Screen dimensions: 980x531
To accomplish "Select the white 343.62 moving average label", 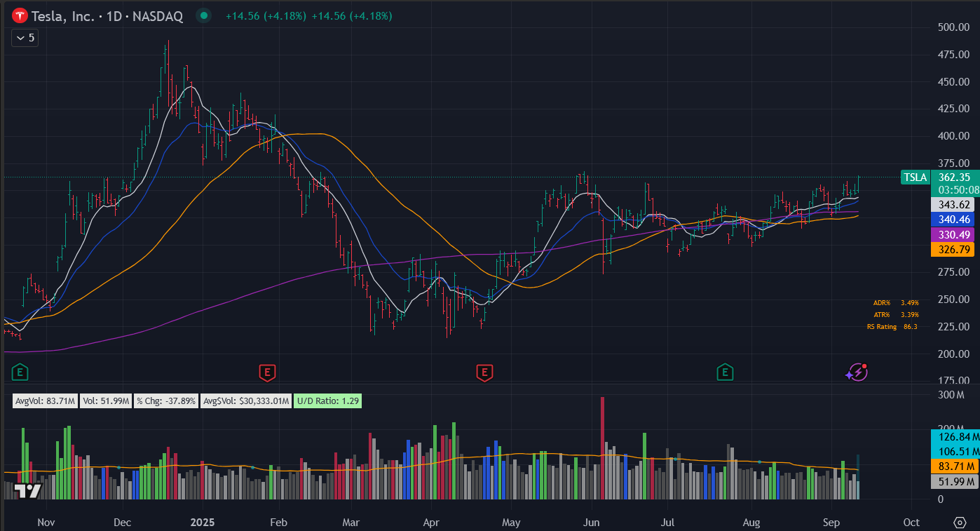I will 953,205.
